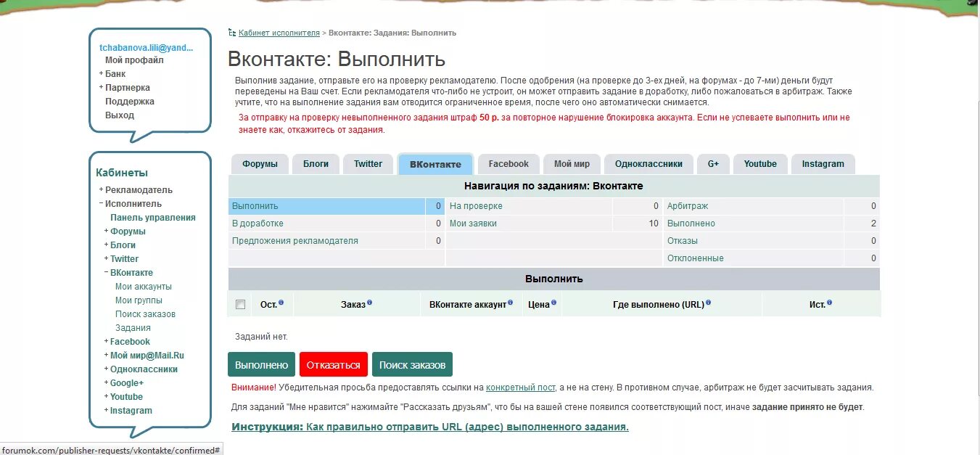Open Мой профайл in sidebar
980x455 pixels.
coord(134,60)
